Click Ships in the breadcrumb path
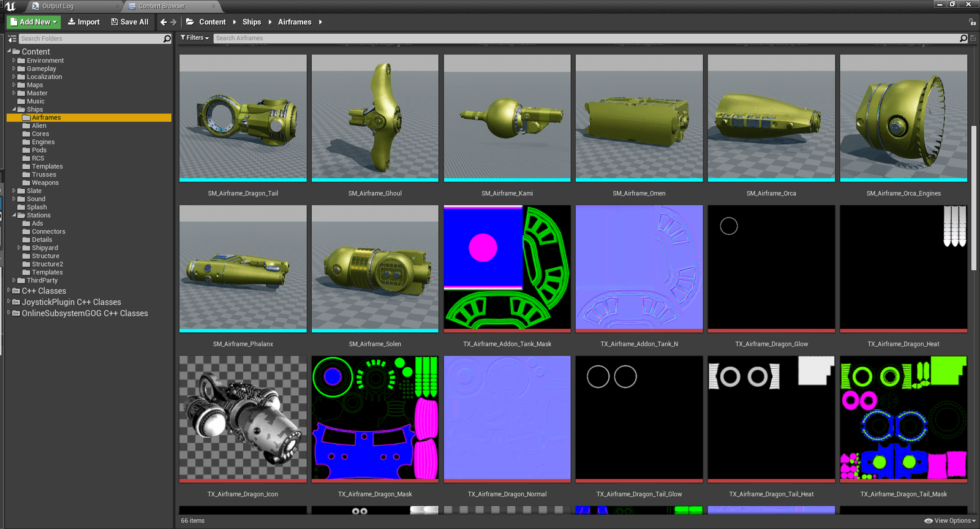Image resolution: width=980 pixels, height=529 pixels. click(252, 22)
